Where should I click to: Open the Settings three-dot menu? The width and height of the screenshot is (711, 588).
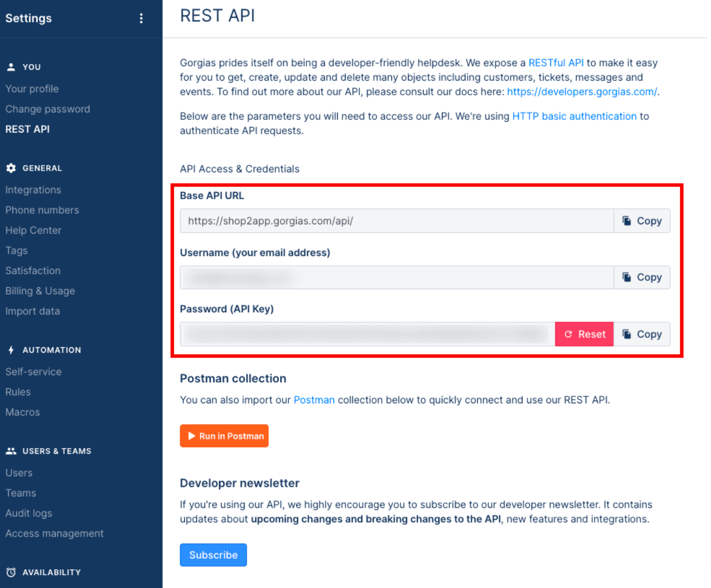click(x=141, y=18)
